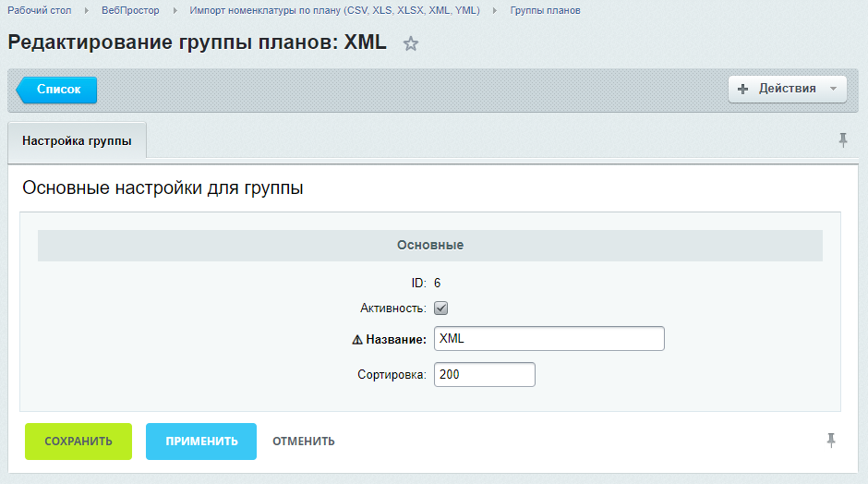Add page to favorites with star icon
Screen dimensions: 868x484
click(x=410, y=43)
